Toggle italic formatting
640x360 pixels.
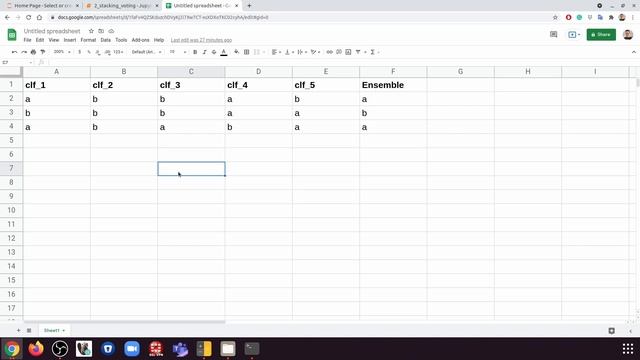click(x=204, y=52)
